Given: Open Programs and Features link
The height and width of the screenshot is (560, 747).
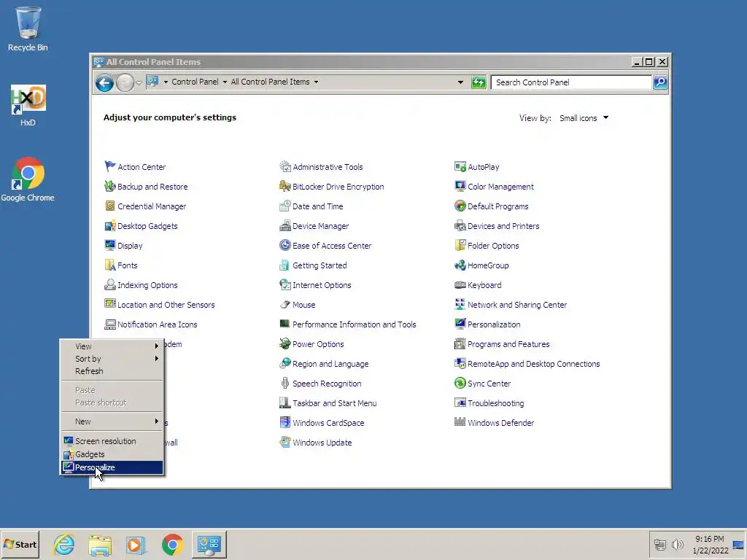Looking at the screenshot, I should coord(508,344).
